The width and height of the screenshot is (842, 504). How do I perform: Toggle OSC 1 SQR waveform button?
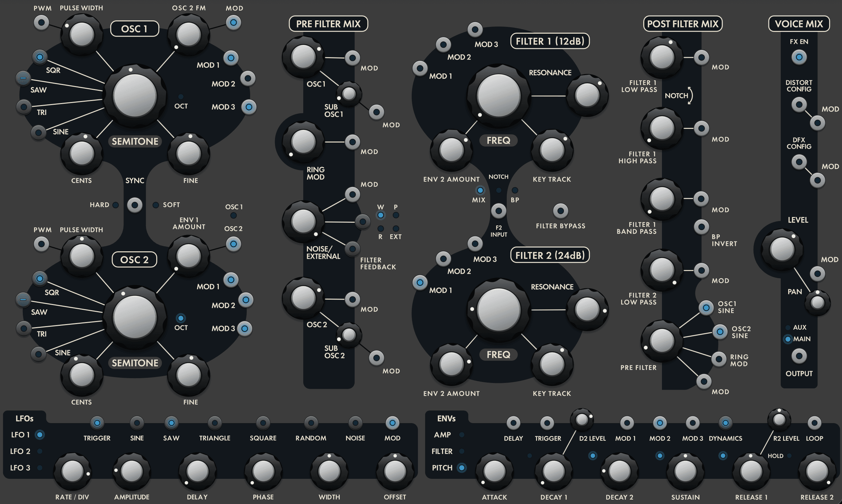tap(40, 57)
